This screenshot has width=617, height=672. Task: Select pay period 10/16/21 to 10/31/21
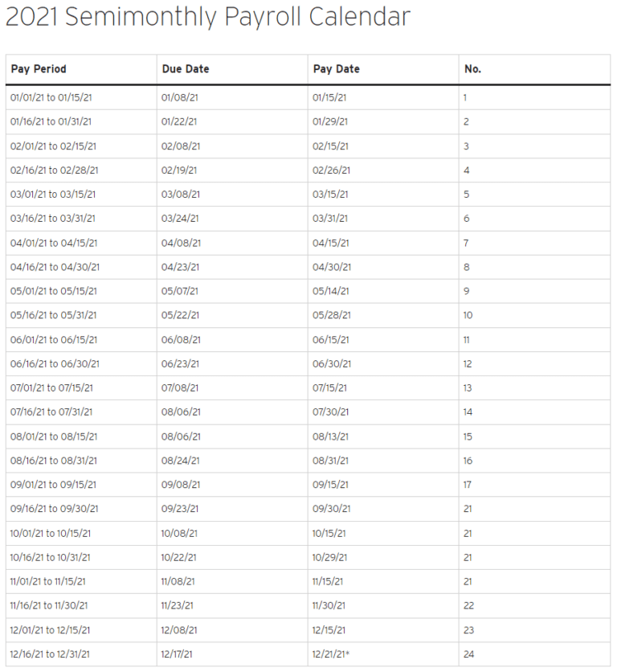pyautogui.click(x=50, y=558)
